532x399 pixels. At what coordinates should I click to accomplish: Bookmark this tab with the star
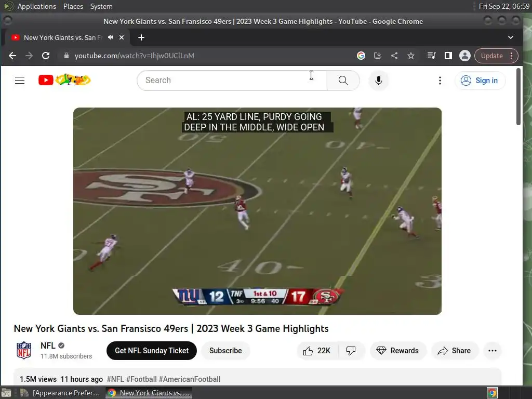click(x=411, y=56)
